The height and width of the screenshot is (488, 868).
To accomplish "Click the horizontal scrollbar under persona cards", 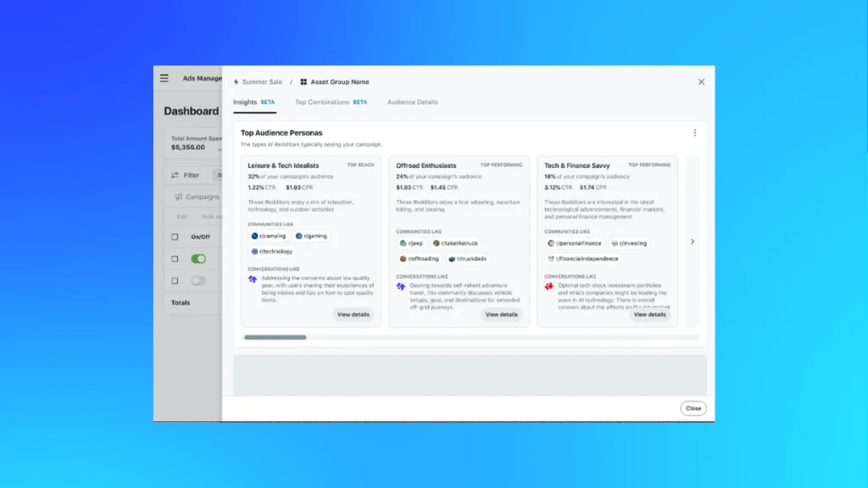I will click(275, 337).
